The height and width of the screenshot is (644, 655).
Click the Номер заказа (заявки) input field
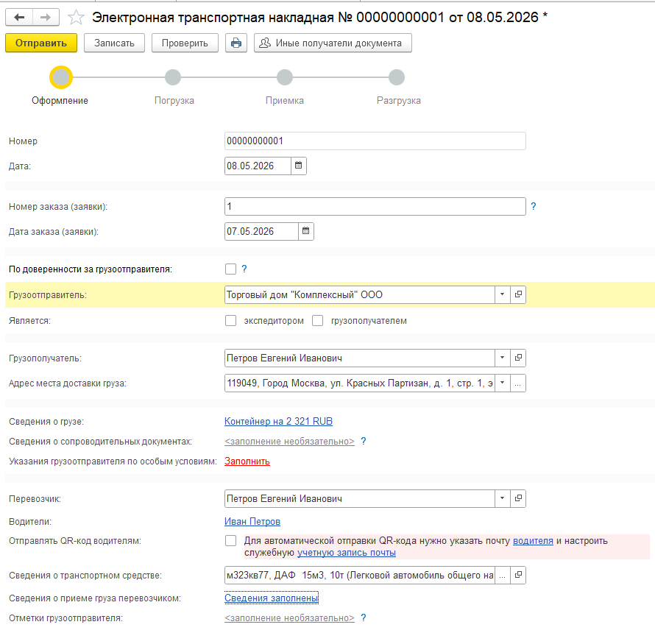click(375, 206)
